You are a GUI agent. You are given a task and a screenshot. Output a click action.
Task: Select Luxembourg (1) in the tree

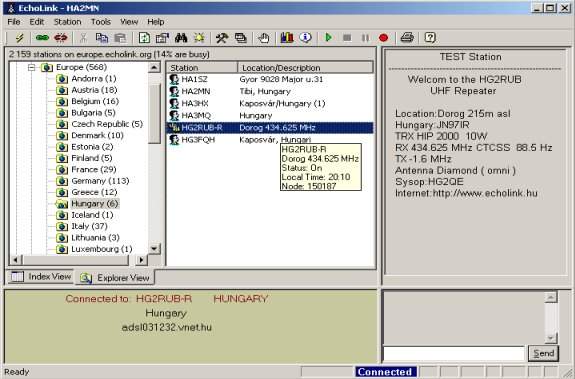point(102,249)
